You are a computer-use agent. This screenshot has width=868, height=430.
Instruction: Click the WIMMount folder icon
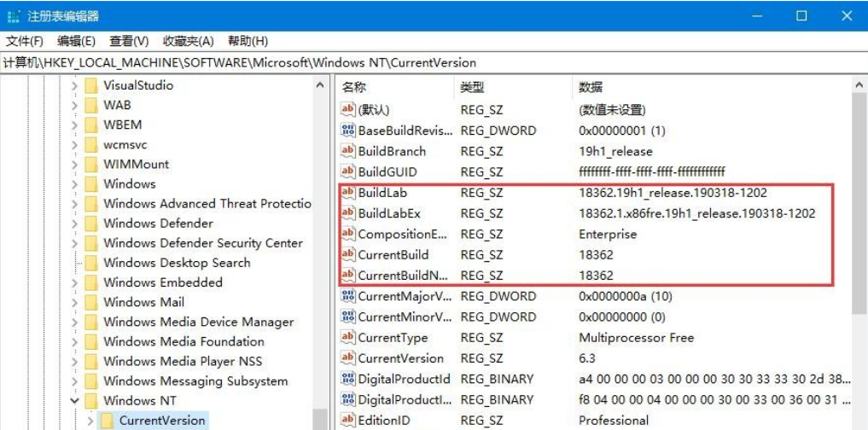(91, 164)
